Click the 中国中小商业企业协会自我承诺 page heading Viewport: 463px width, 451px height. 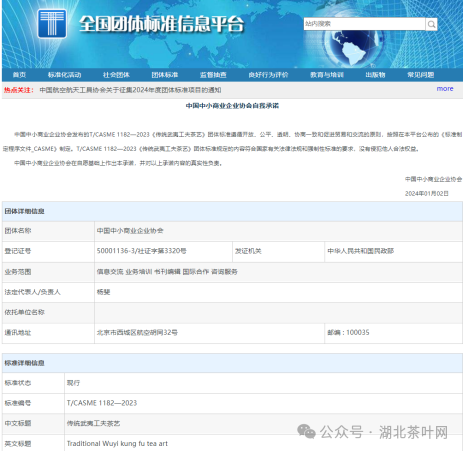tap(232, 106)
